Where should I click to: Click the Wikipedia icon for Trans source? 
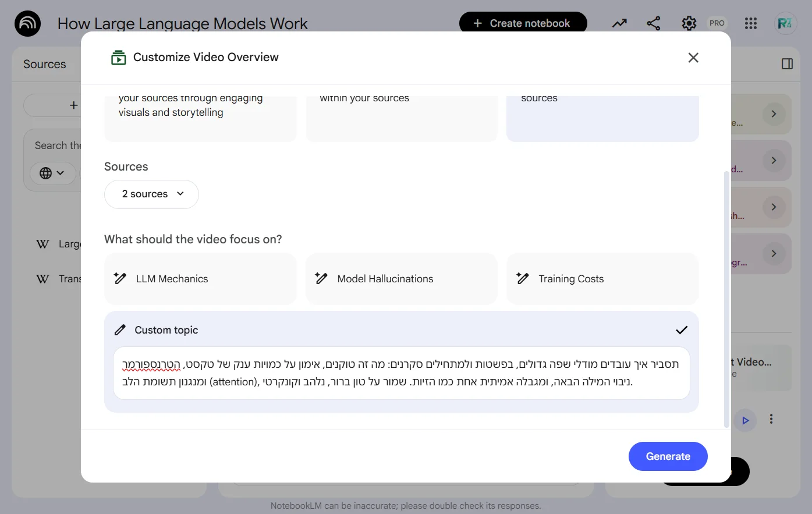42,279
